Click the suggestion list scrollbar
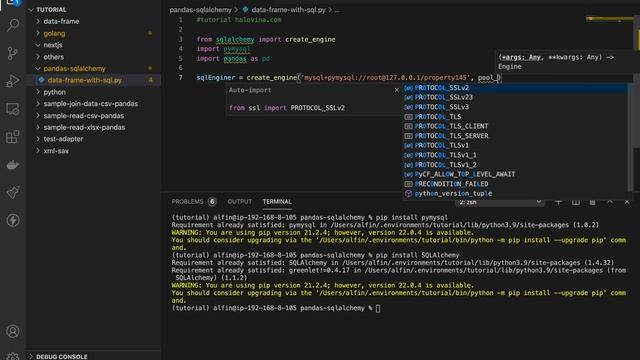640x360 pixels. pyautogui.click(x=630, y=139)
